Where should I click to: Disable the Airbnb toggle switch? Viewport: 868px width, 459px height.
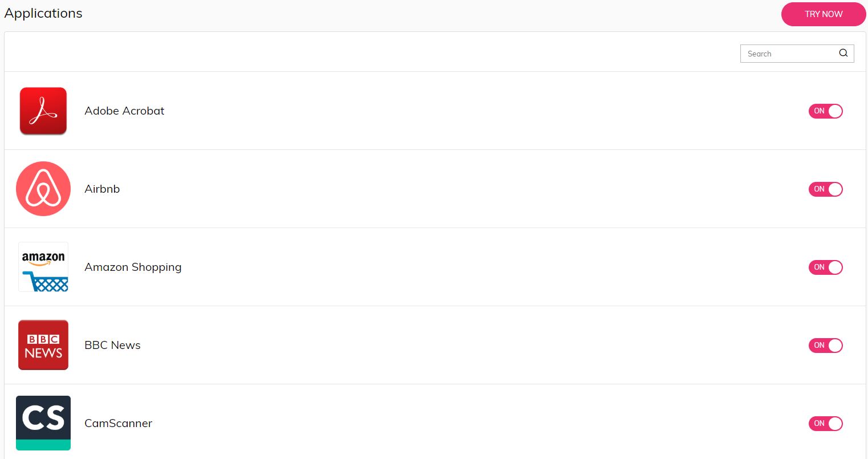[825, 189]
